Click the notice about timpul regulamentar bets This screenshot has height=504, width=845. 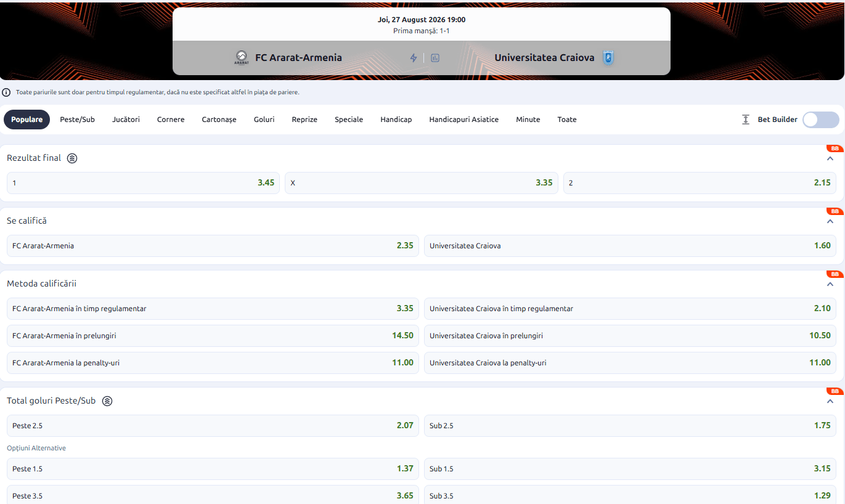point(158,92)
